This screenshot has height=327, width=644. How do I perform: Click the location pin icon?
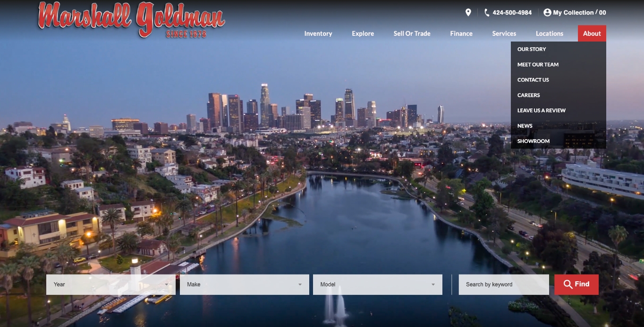coord(468,13)
